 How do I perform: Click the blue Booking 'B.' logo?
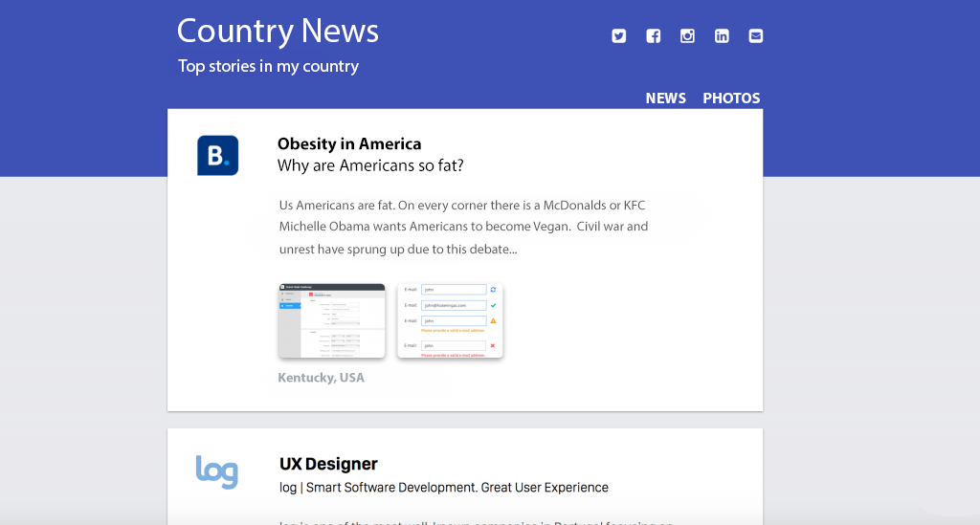coord(217,156)
